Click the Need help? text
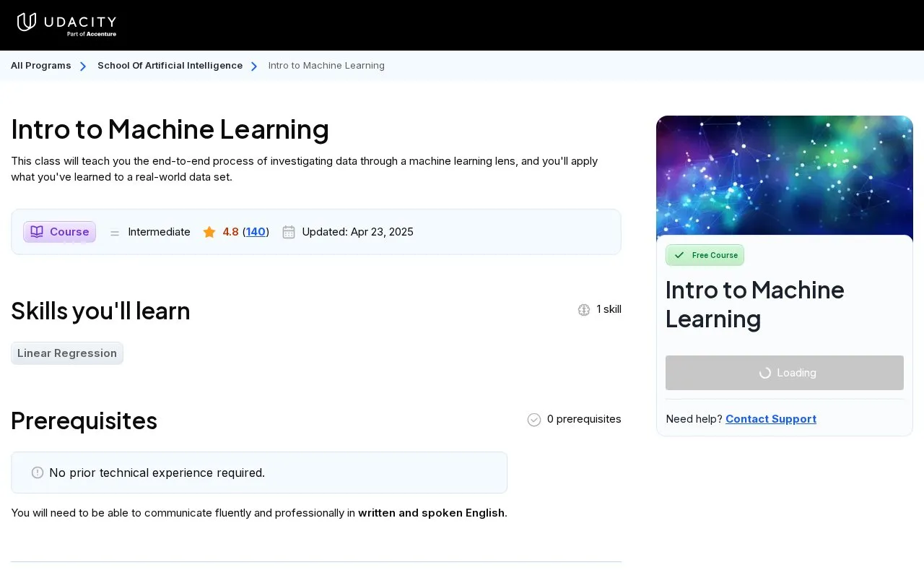This screenshot has height=578, width=924. click(694, 419)
